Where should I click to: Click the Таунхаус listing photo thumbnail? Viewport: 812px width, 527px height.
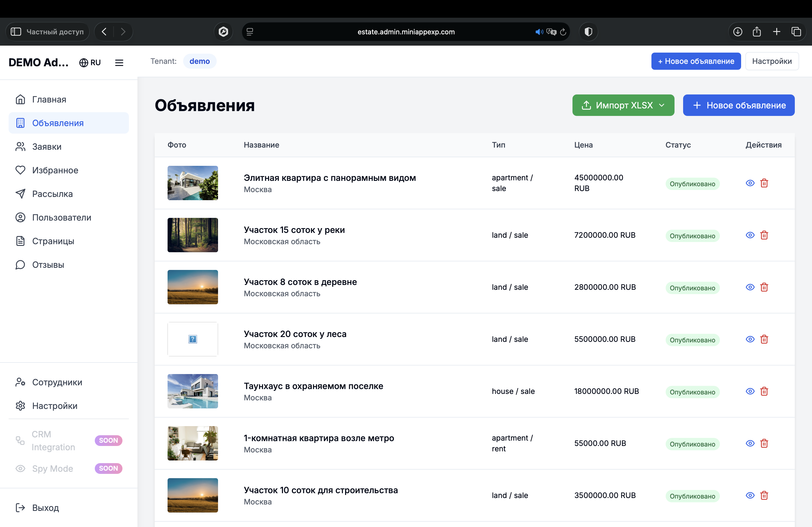coord(193,391)
